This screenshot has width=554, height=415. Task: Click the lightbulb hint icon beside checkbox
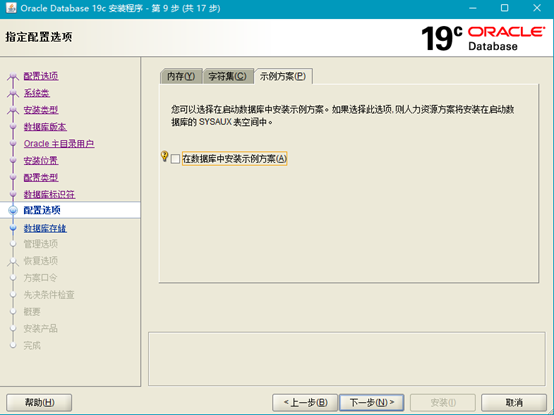click(164, 156)
